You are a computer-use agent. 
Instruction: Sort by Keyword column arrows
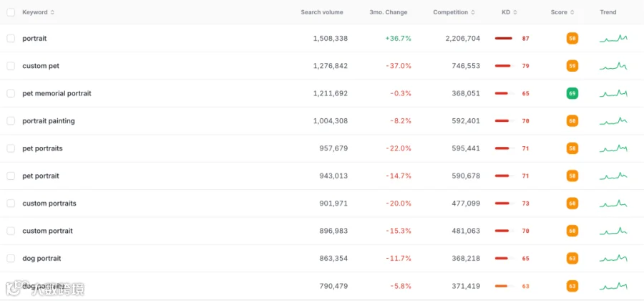[52, 12]
